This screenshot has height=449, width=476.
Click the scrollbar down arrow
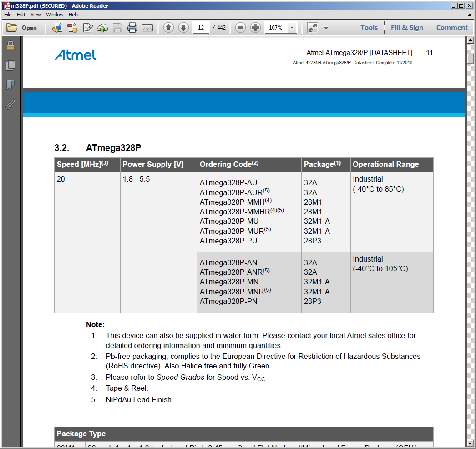(470, 443)
